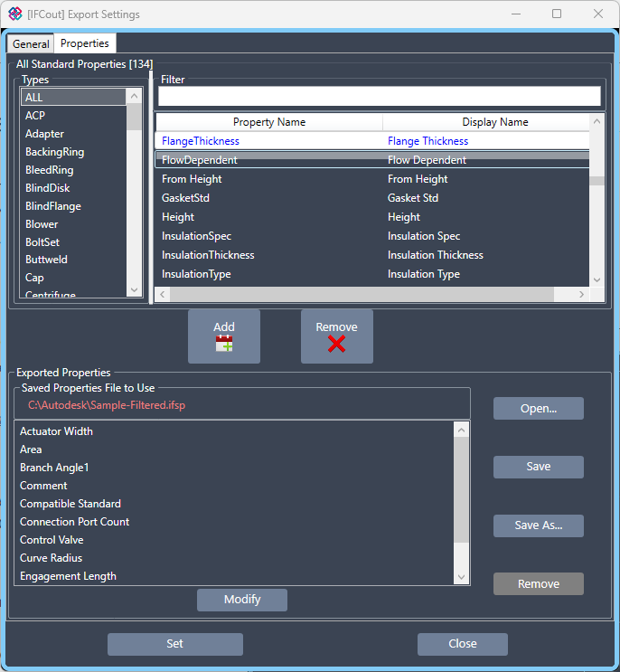This screenshot has height=672, width=620.
Task: Select BoltSet type
Action: click(73, 242)
